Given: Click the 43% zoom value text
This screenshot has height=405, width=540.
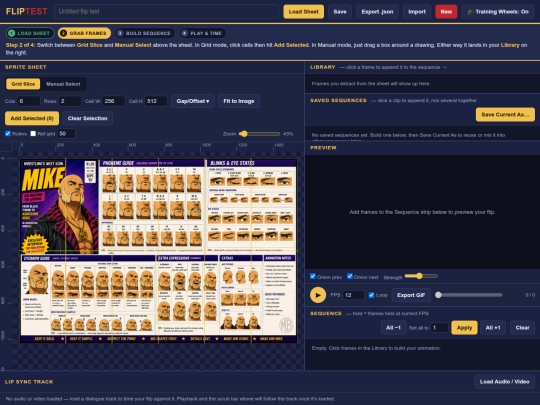Looking at the screenshot, I should (x=288, y=134).
